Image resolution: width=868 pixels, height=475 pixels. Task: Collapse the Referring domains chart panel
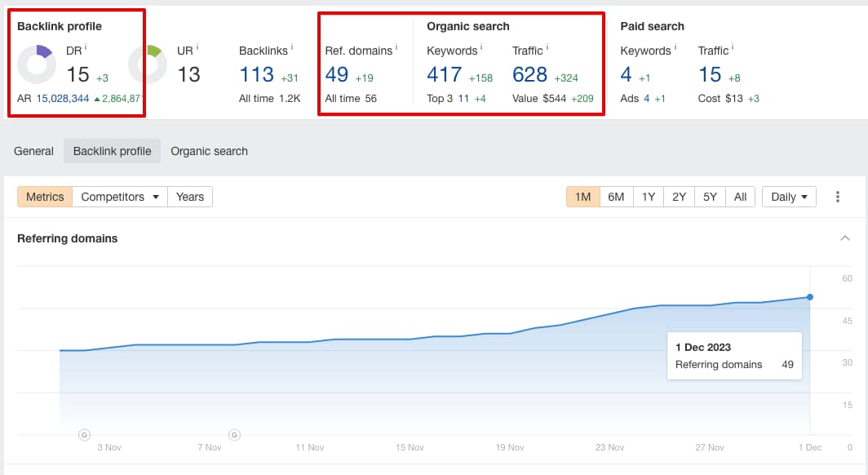(x=844, y=237)
